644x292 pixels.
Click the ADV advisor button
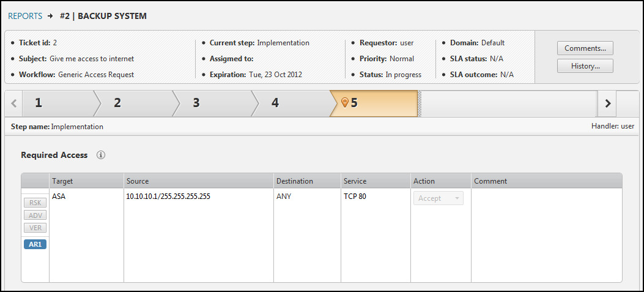(35, 215)
